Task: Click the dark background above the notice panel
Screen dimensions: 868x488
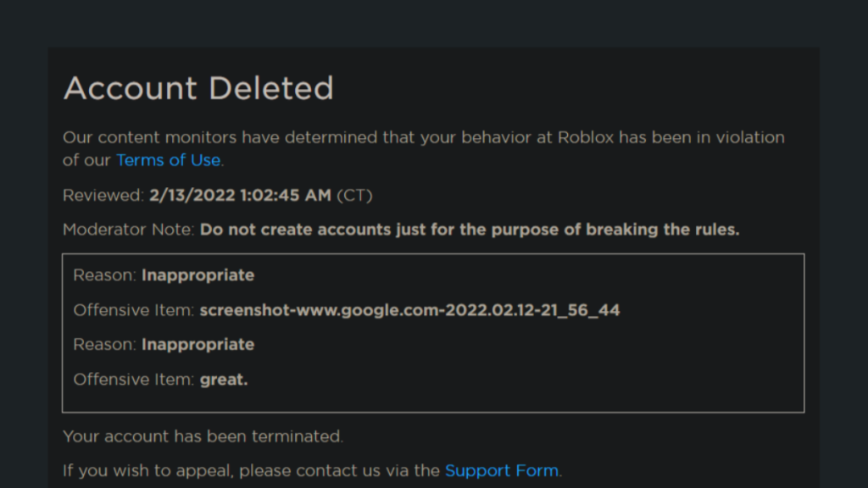Action: (434, 21)
